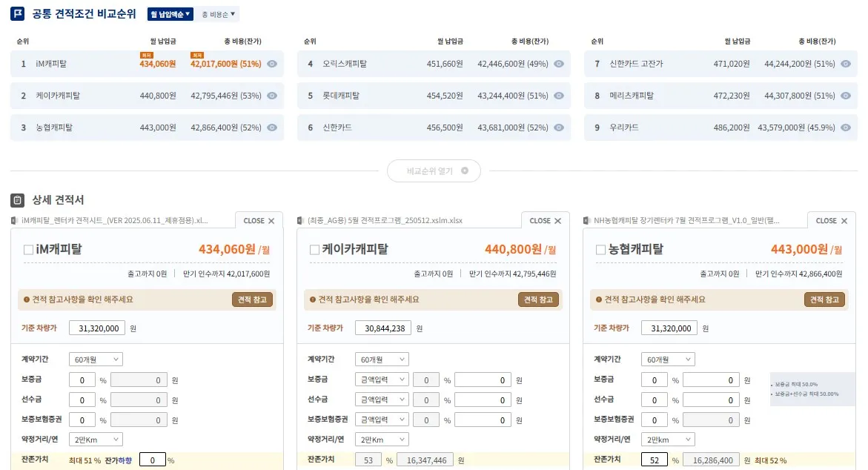
Task: View details eye icon for iM캐피탈 row
Action: point(272,64)
